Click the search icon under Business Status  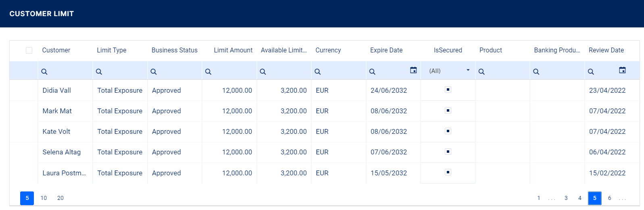click(x=154, y=72)
